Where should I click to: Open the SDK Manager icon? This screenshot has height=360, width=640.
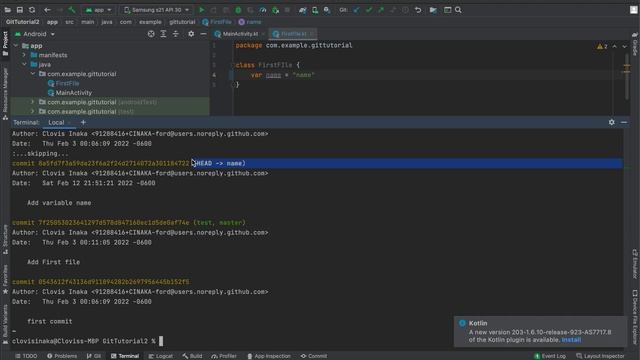[x=327, y=10]
